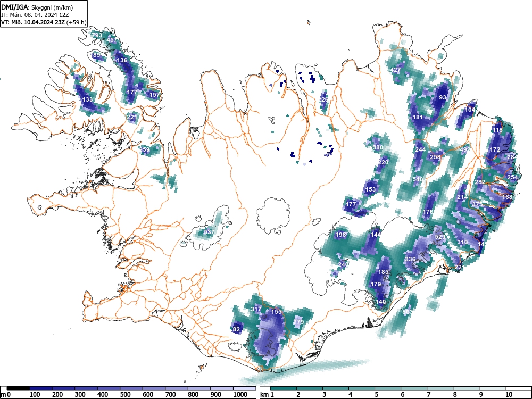Click the '136' visibility value on the map
532x399 pixels.
tap(122, 61)
